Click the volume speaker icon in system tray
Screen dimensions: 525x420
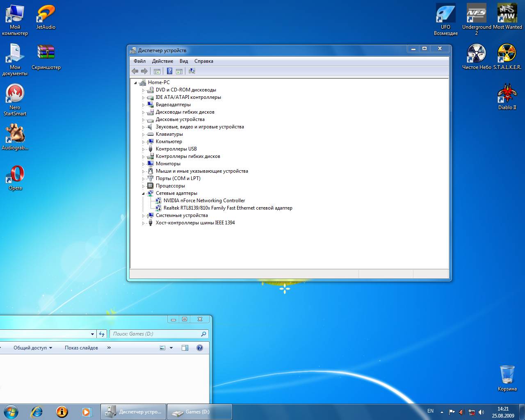[x=481, y=412]
